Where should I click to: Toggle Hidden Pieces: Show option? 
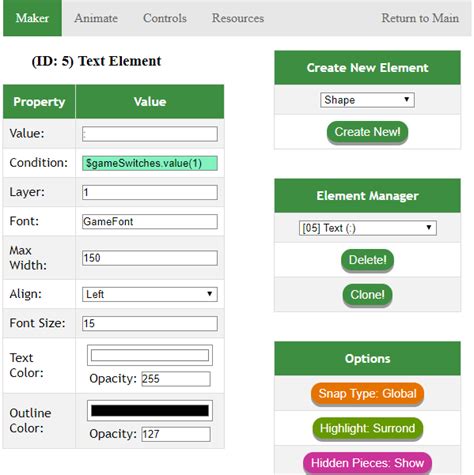coord(367,463)
